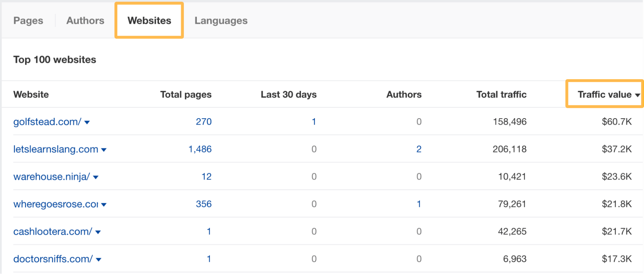Sort by Traffic value column header
644x274 pixels.
coord(604,94)
